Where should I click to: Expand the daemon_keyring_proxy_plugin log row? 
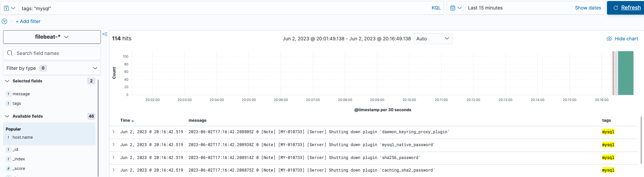point(113,132)
